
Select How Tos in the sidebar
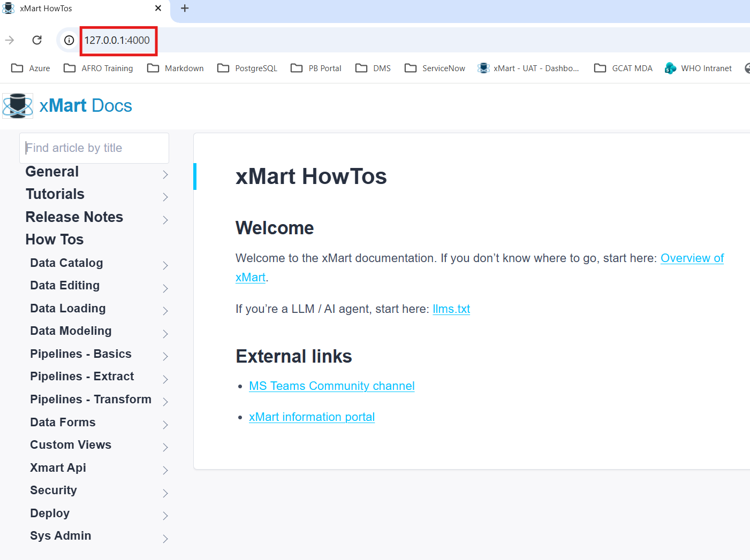click(x=55, y=240)
